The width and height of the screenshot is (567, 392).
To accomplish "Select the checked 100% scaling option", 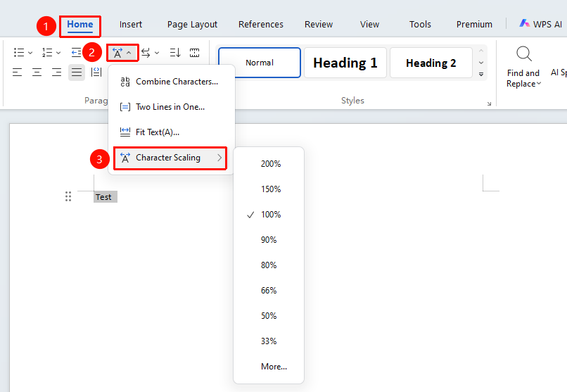I will 269,215.
